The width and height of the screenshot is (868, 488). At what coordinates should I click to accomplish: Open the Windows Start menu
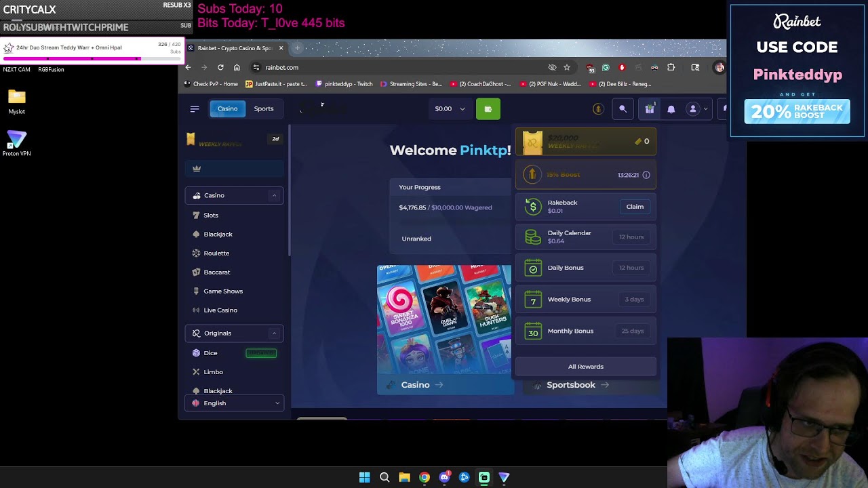coord(365,477)
